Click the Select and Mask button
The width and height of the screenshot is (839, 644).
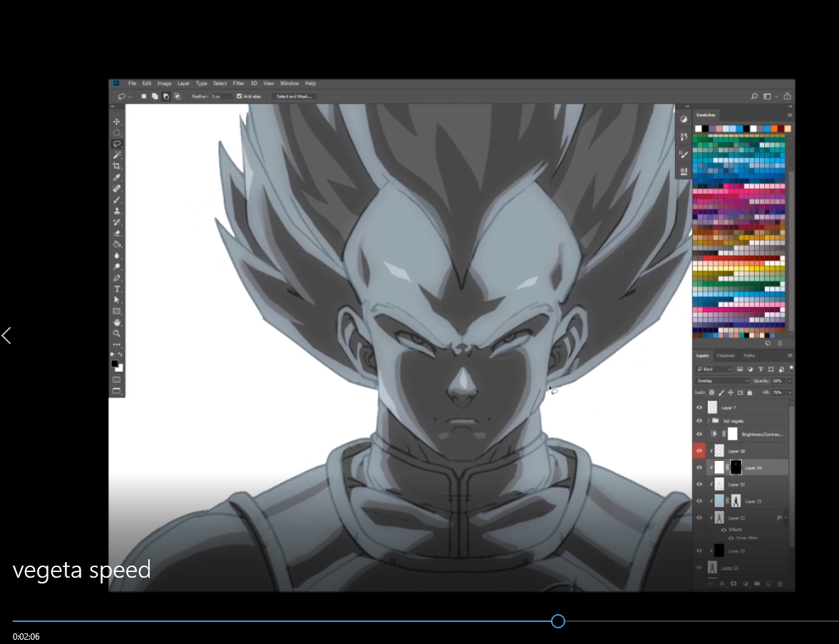click(294, 96)
